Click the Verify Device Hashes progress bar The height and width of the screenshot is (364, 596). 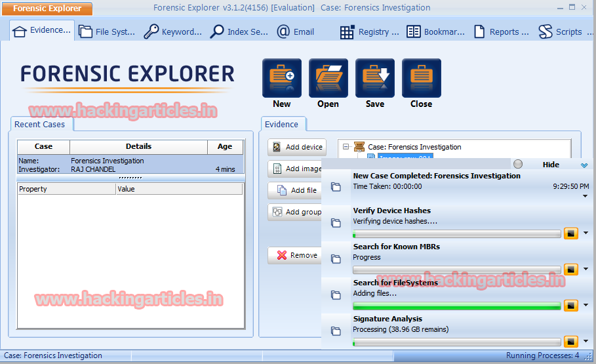point(457,233)
